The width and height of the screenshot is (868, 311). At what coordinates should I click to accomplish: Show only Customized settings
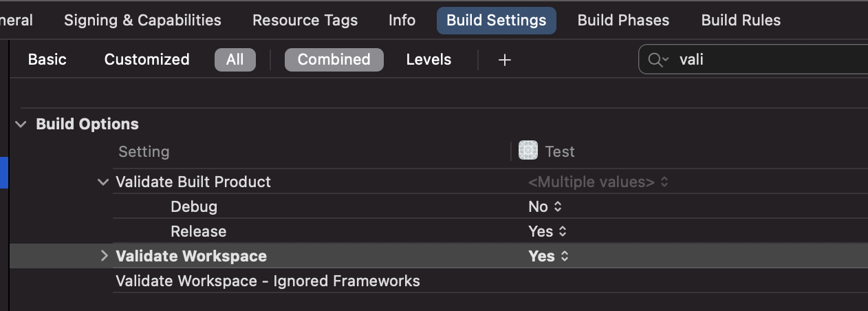pyautogui.click(x=147, y=60)
